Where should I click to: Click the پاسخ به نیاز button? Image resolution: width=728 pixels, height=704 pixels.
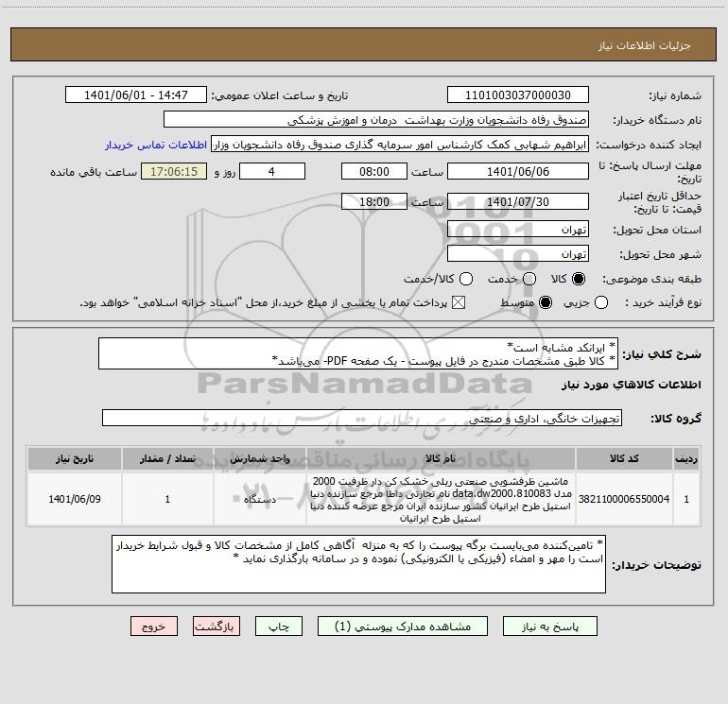click(x=549, y=627)
